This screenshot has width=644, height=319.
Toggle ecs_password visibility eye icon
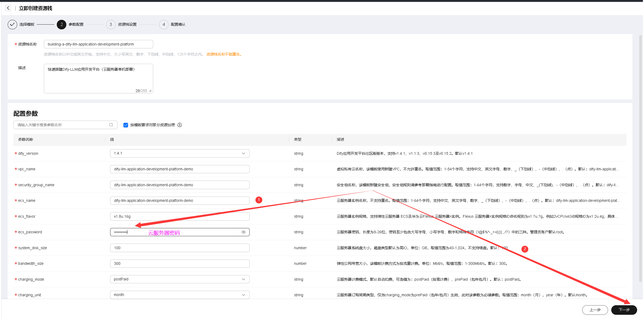pyautogui.click(x=244, y=232)
